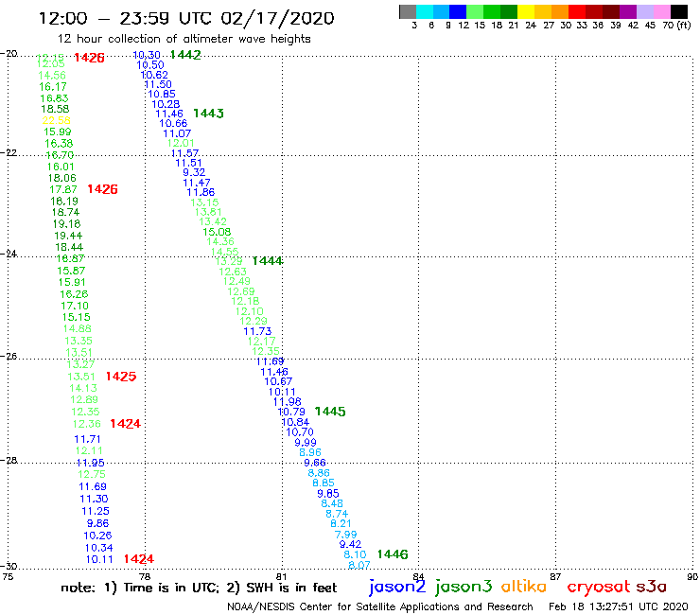The height and width of the screenshot is (615, 700).
Task: Click the 13.42 wave height value
Action: (x=213, y=222)
